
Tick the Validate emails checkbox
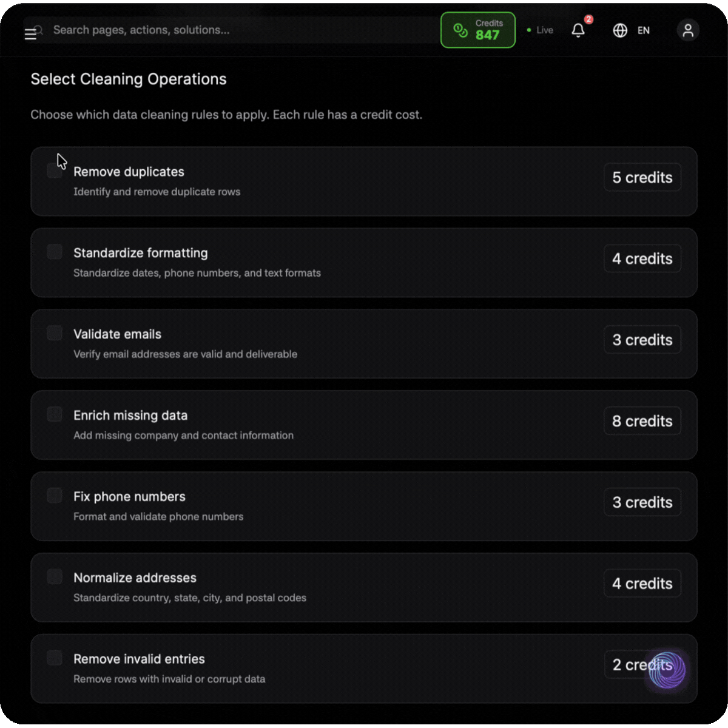[55, 333]
